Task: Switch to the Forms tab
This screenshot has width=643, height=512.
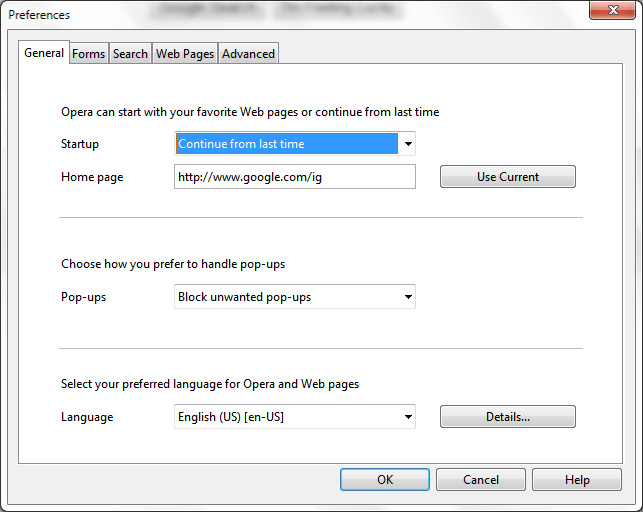Action: tap(88, 54)
